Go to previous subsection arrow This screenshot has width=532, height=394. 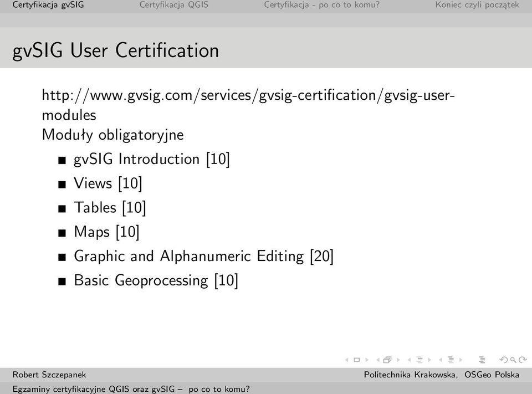click(x=410, y=360)
